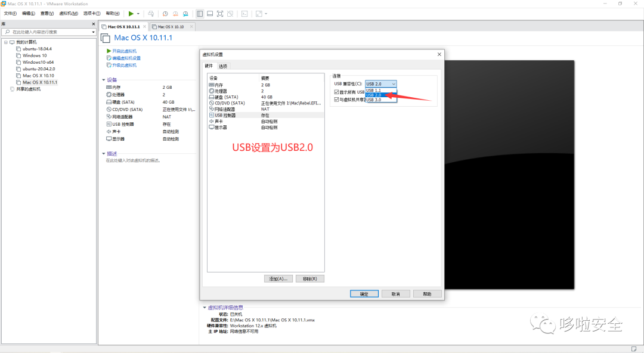Select the 声卡 sound card device in settings dialog

pos(265,121)
